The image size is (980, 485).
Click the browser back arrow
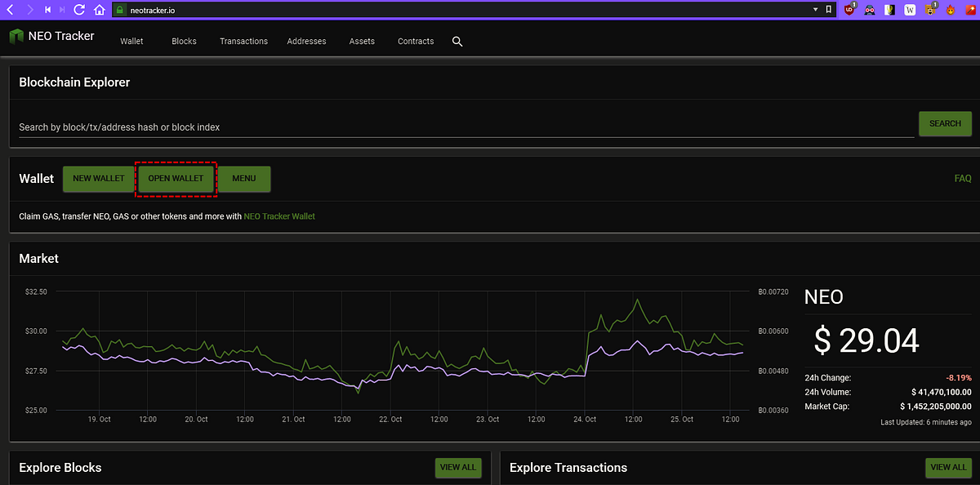tap(10, 10)
